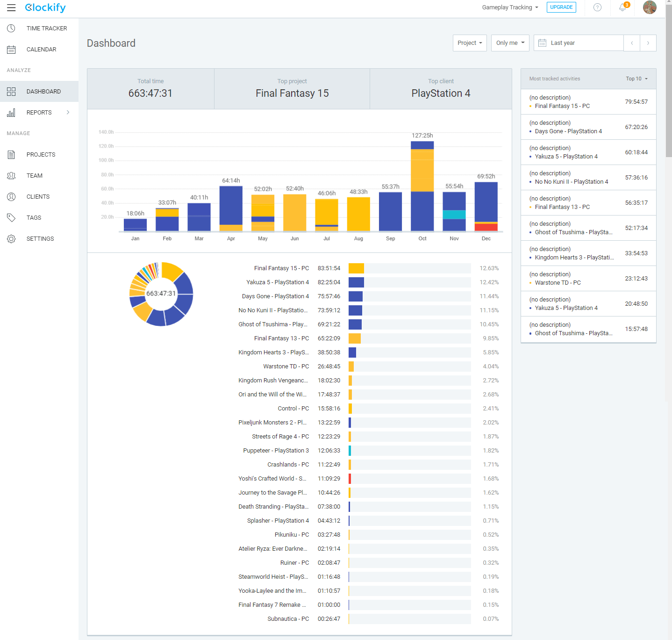
Task: Click Subnautica - PC project row label
Action: 288,619
